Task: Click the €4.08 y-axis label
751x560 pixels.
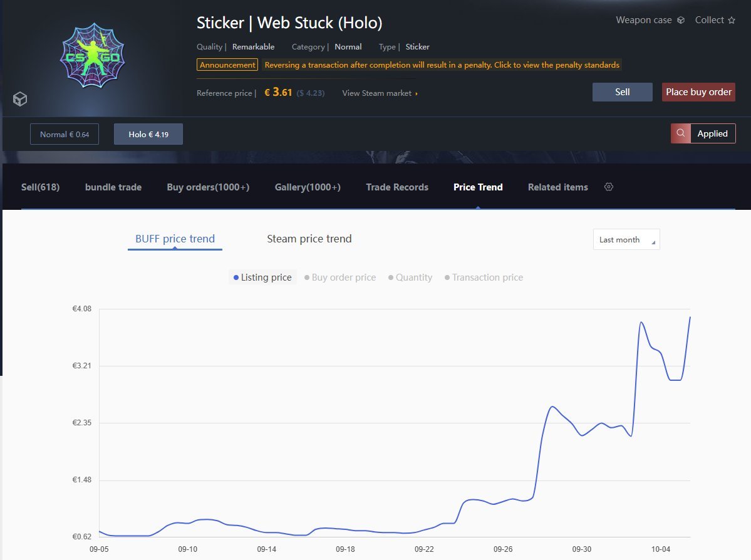Action: [81, 309]
